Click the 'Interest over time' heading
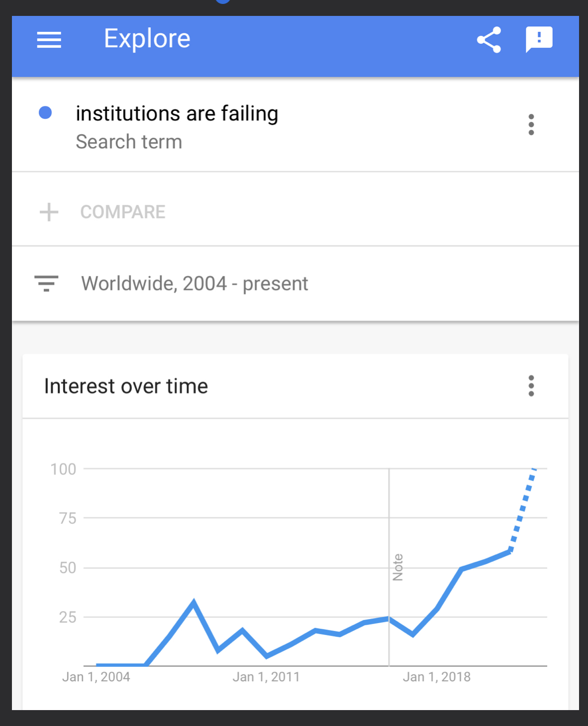This screenshot has width=588, height=726. pos(126,386)
